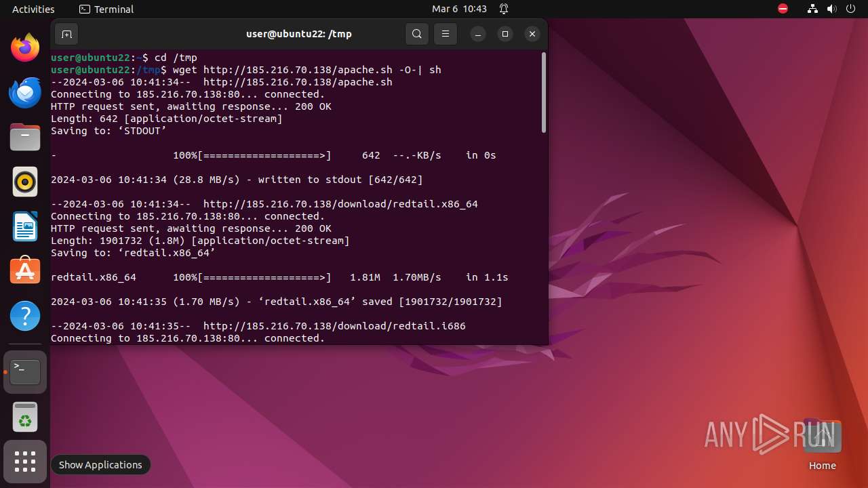Click the notification bell icon
Screen dimensions: 868x488
point(504,9)
